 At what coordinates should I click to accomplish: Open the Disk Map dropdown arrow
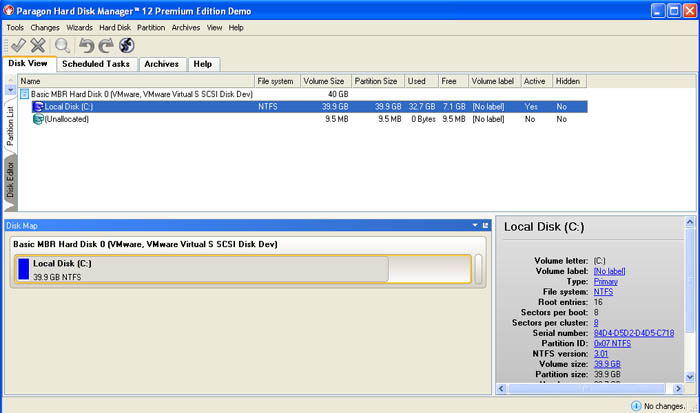(475, 225)
